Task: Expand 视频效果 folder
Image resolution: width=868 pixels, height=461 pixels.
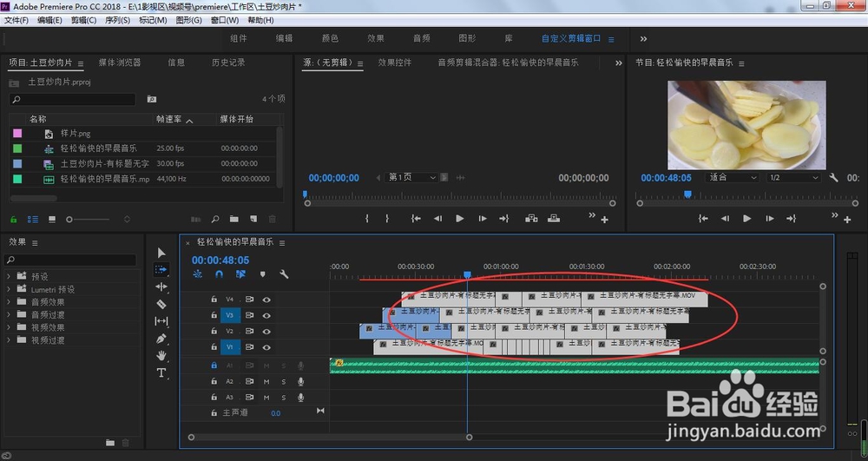Action: 9,327
